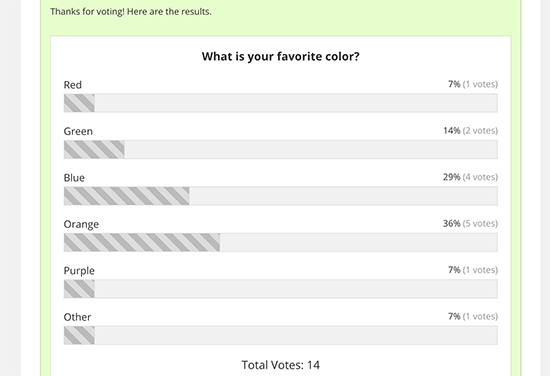
Task: Click the Other result progress bar
Action: click(x=281, y=335)
